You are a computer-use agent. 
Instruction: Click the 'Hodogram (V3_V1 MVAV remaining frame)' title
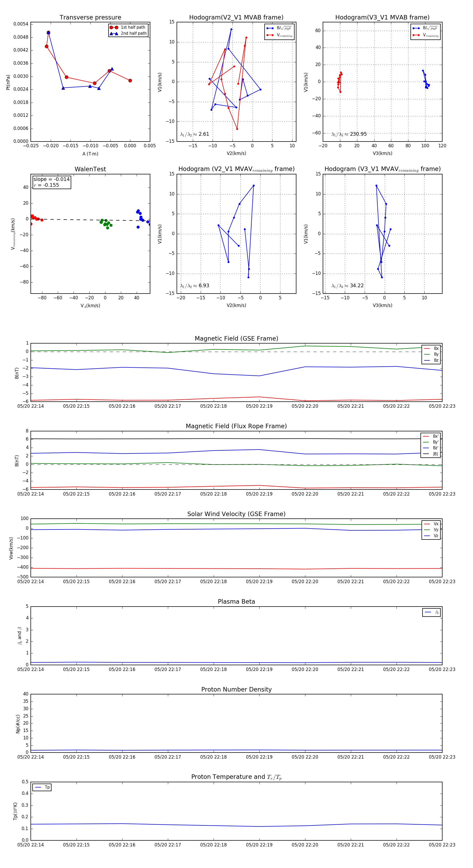(382, 169)
